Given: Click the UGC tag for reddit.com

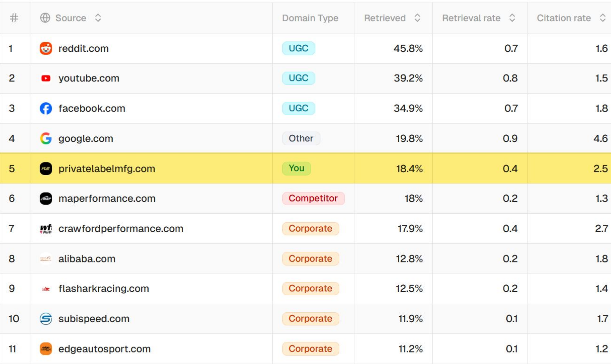Looking at the screenshot, I should pos(298,48).
